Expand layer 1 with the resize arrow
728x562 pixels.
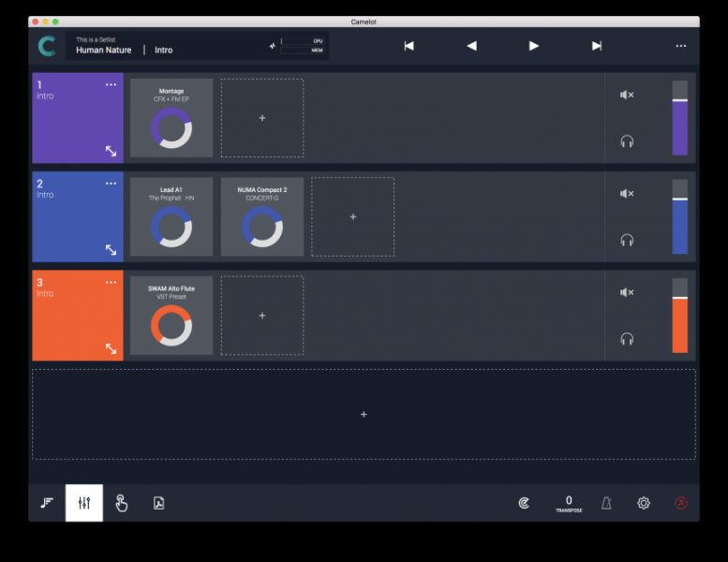coord(111,152)
